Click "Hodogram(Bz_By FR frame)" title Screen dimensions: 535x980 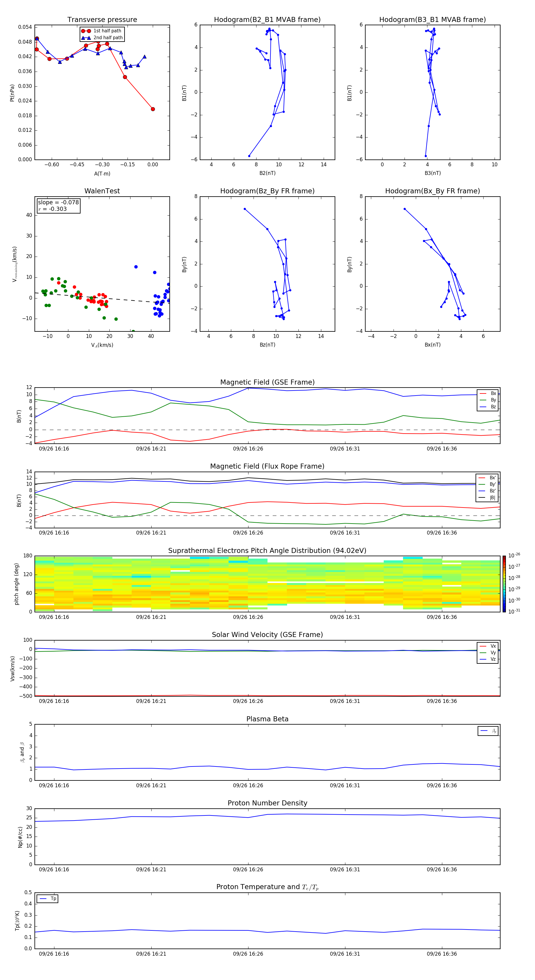[x=267, y=191]
